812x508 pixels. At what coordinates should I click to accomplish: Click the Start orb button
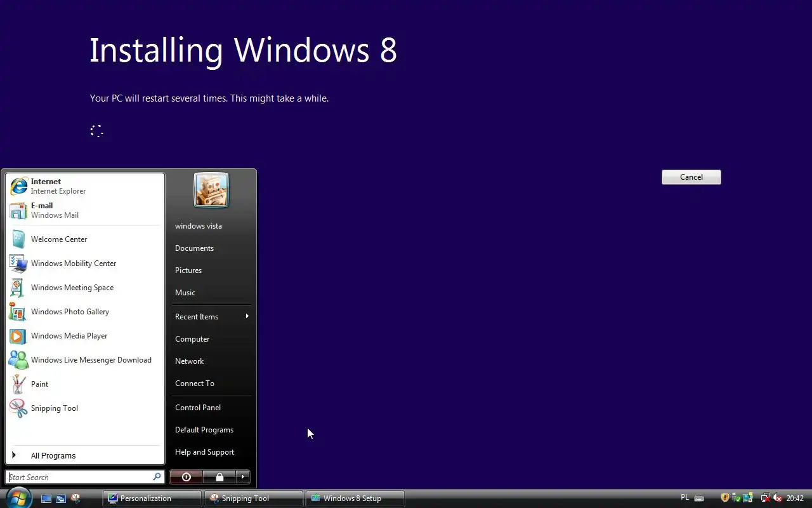click(x=18, y=497)
